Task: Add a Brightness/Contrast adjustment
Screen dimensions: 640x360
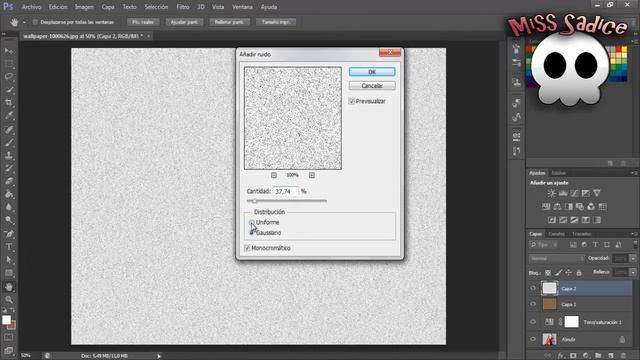Action: (551, 193)
